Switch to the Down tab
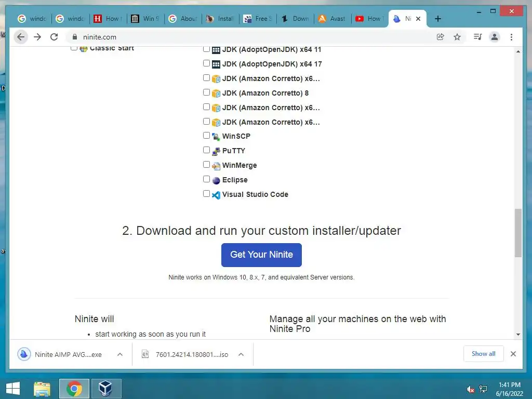The width and height of the screenshot is (532, 399). tap(295, 19)
